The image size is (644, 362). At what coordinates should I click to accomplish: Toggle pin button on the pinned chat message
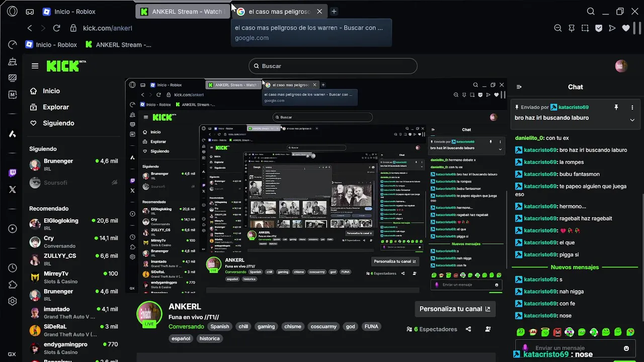pyautogui.click(x=616, y=107)
